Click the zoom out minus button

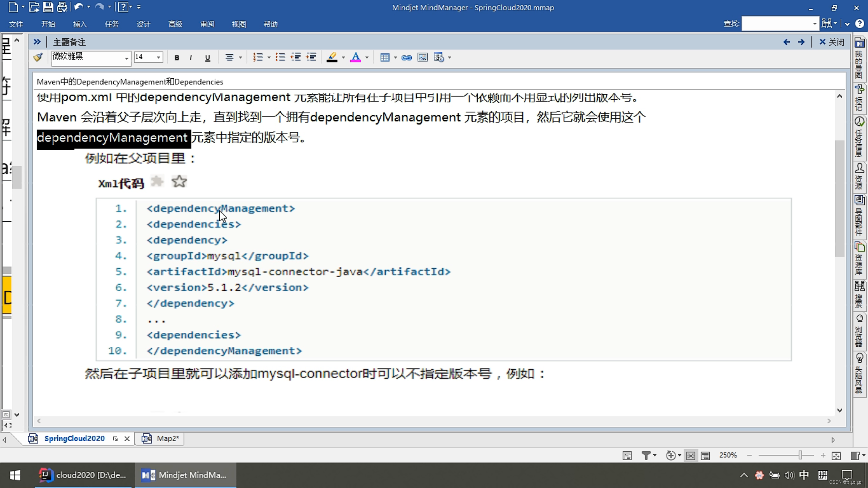coord(750,455)
